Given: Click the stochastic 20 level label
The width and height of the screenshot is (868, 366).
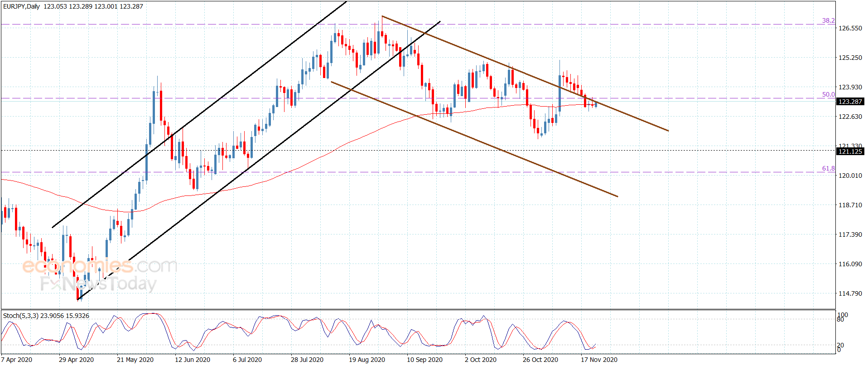Looking at the screenshot, I should [841, 345].
